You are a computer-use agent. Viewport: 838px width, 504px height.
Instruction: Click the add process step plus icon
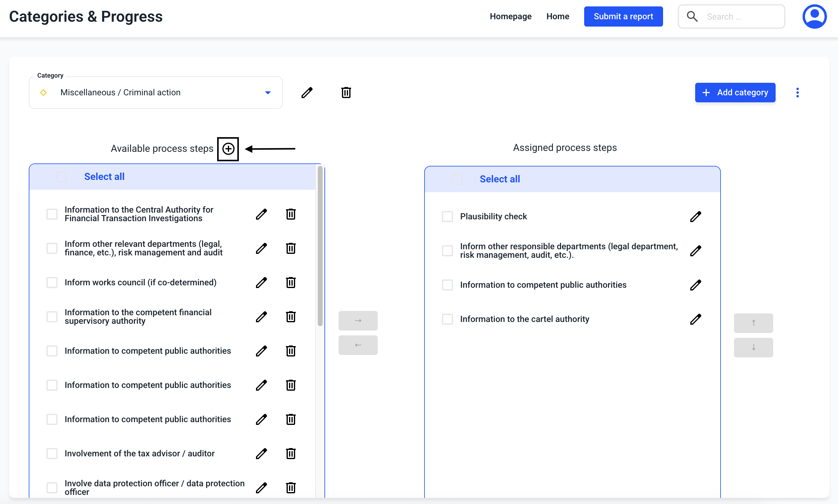(228, 149)
